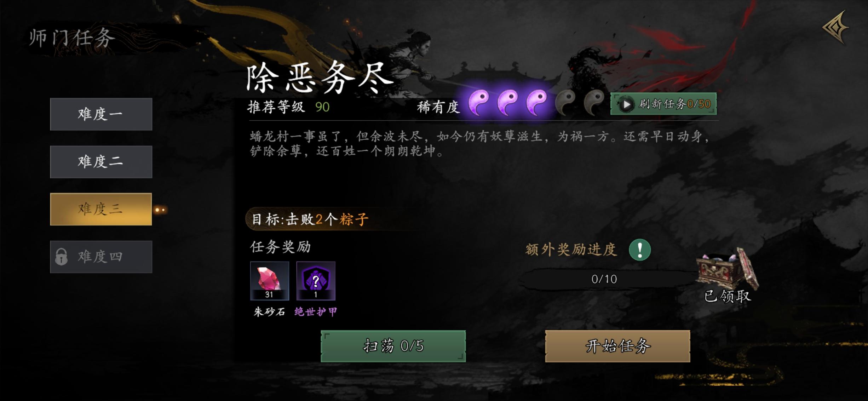Tap the 绝世护甲 mystery armor icon

click(x=316, y=281)
